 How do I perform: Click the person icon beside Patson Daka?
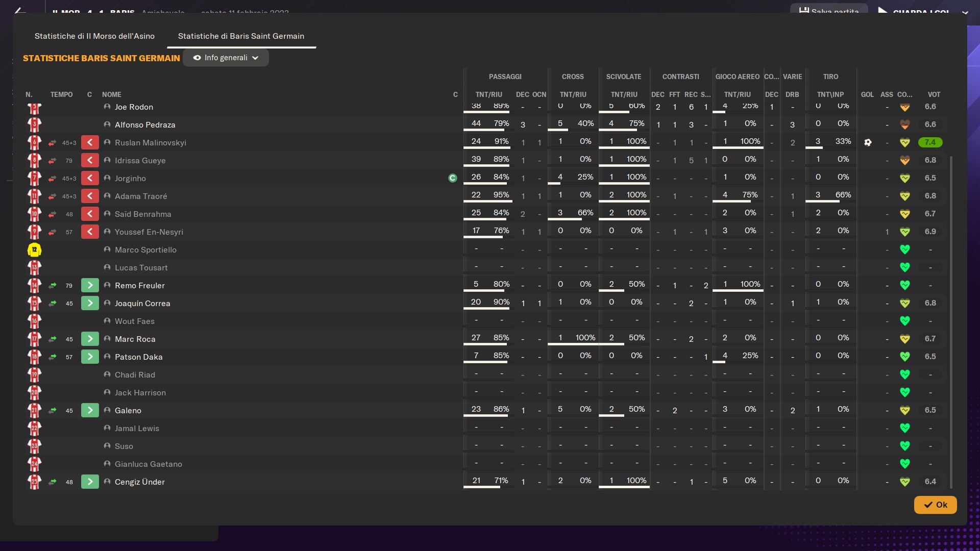[x=107, y=357]
